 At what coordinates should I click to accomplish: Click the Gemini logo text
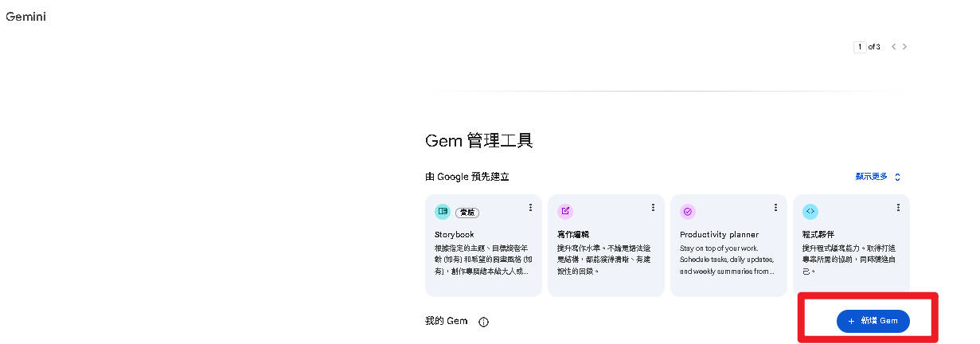click(x=25, y=16)
